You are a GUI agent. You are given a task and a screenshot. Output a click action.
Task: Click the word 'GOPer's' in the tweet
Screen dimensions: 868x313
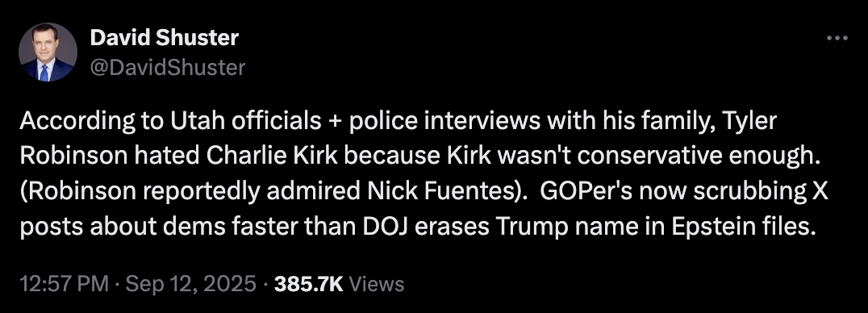[583, 191]
